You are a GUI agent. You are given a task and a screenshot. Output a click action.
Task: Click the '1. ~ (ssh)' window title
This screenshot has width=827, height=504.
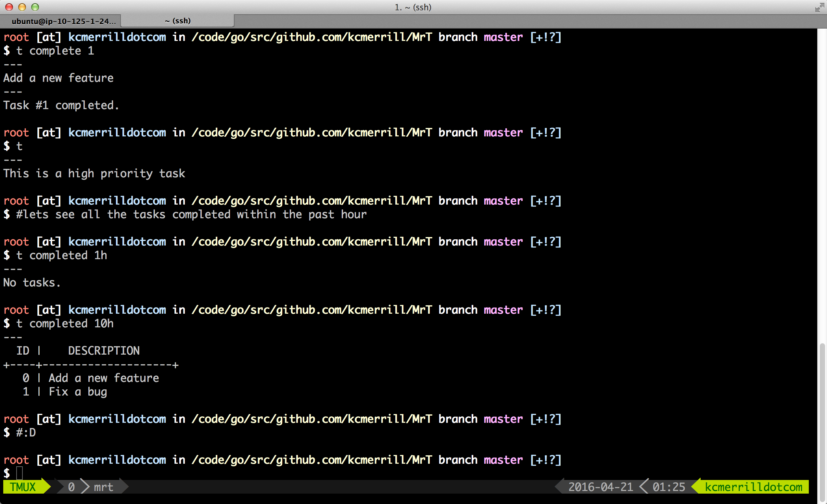(x=413, y=7)
